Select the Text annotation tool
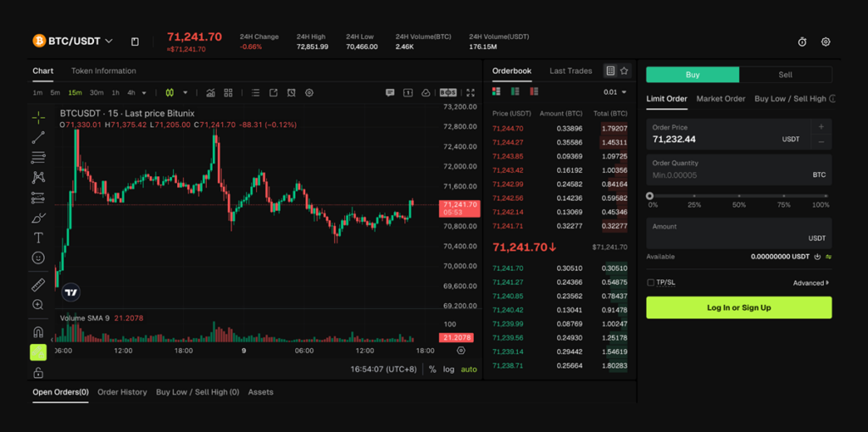The image size is (868, 432). pyautogui.click(x=38, y=238)
